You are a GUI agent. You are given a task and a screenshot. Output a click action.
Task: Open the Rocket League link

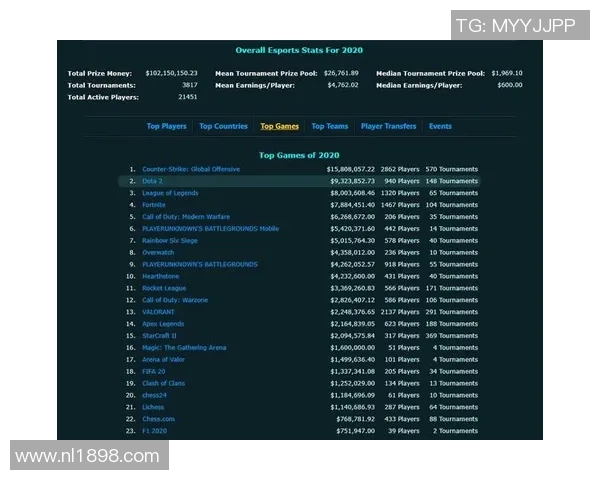[164, 288]
